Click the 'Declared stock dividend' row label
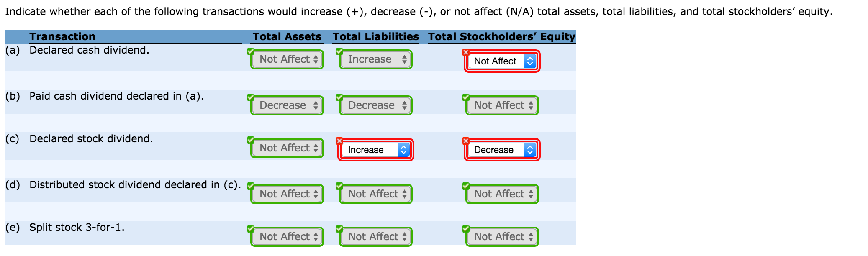 (x=91, y=138)
